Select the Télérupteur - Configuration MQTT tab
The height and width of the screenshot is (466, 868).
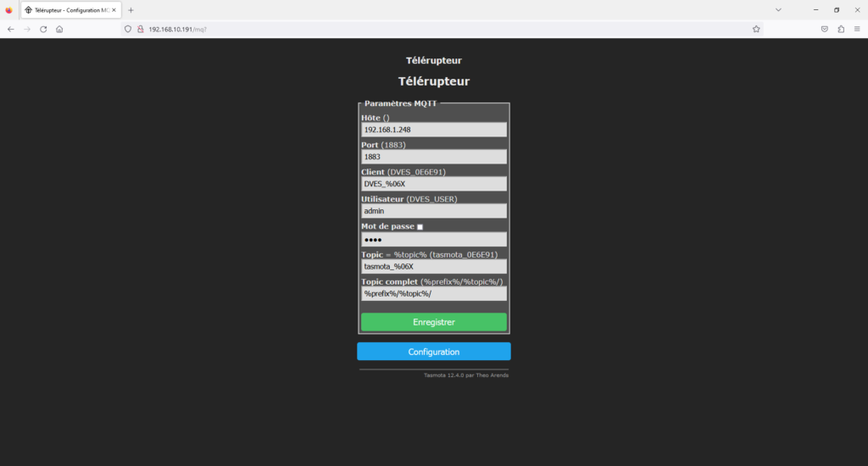71,10
